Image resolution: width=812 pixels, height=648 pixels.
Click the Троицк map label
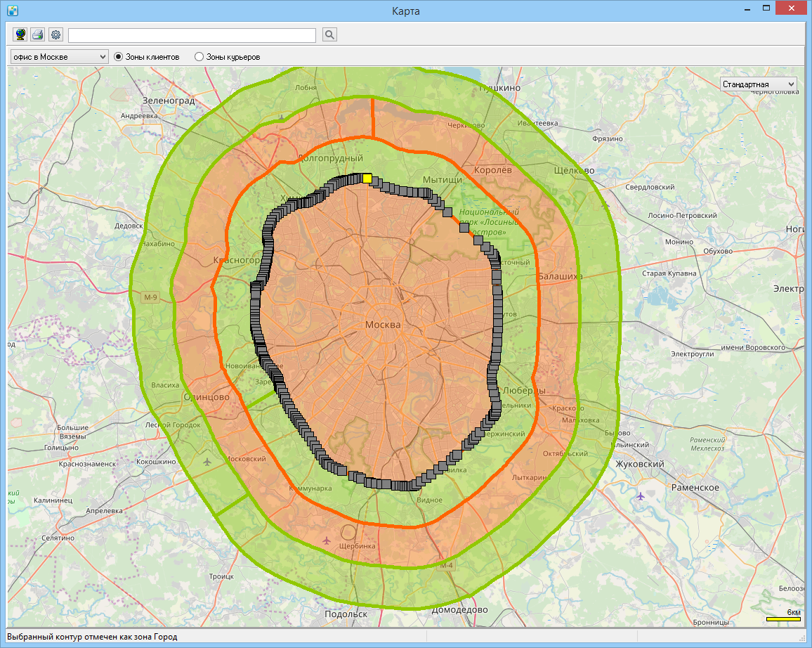pyautogui.click(x=222, y=576)
